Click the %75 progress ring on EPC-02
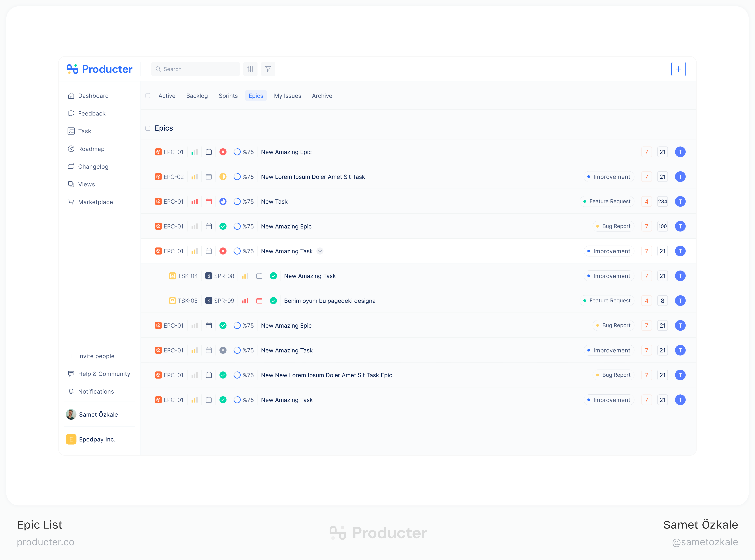755x560 pixels. [237, 177]
